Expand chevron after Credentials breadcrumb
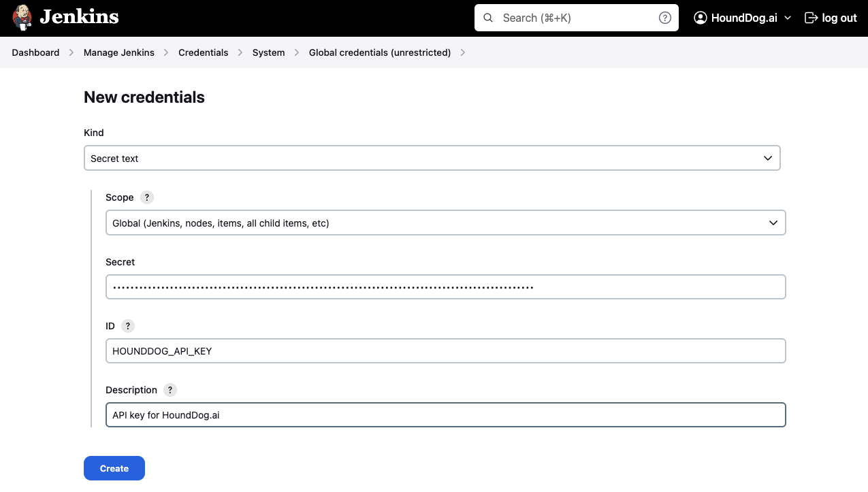 [x=240, y=52]
